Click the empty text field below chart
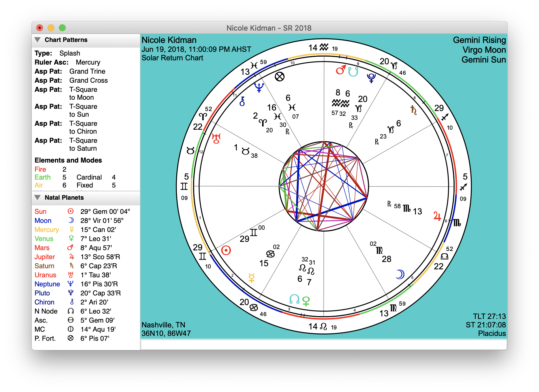 click(323, 345)
